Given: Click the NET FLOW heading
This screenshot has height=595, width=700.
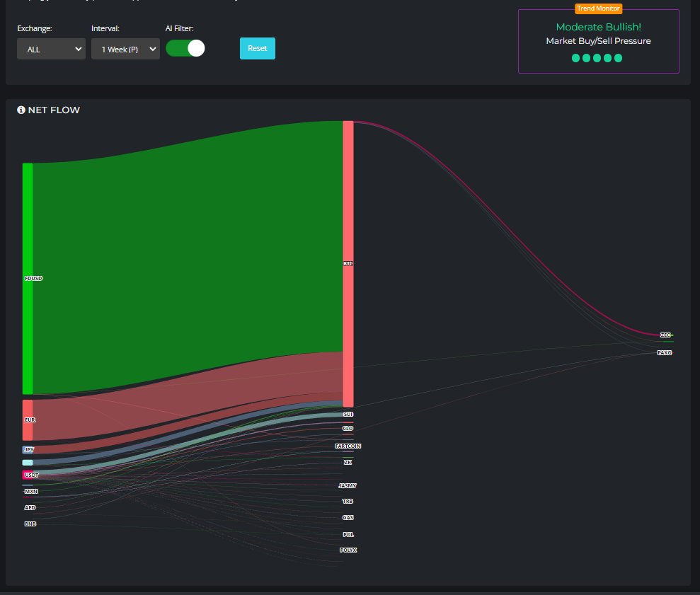Looking at the screenshot, I should coord(54,110).
